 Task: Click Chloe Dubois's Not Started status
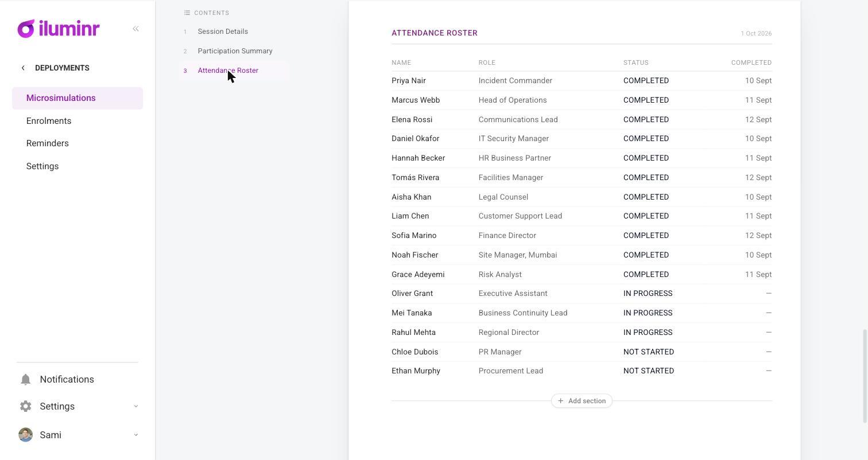pyautogui.click(x=649, y=352)
